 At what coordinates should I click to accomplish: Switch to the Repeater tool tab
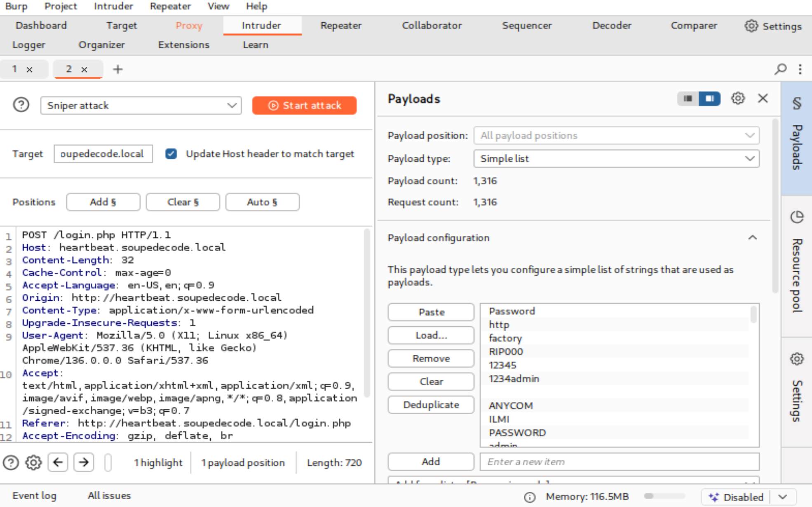coord(341,26)
